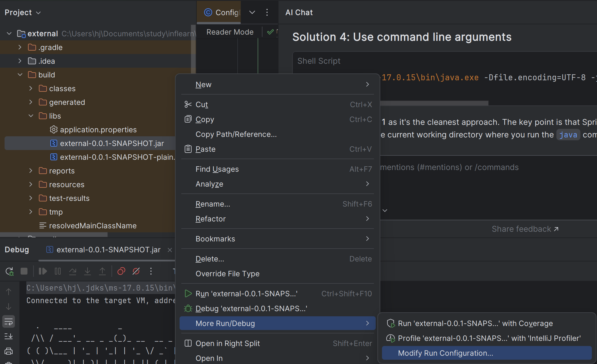
Task: Choose Rename from context menu
Action: coord(278,204)
